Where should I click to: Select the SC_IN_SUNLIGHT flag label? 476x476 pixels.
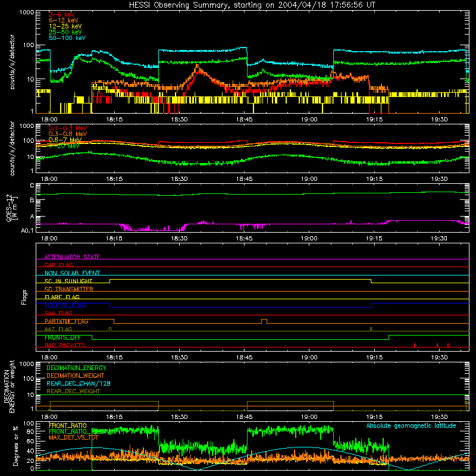(68, 281)
